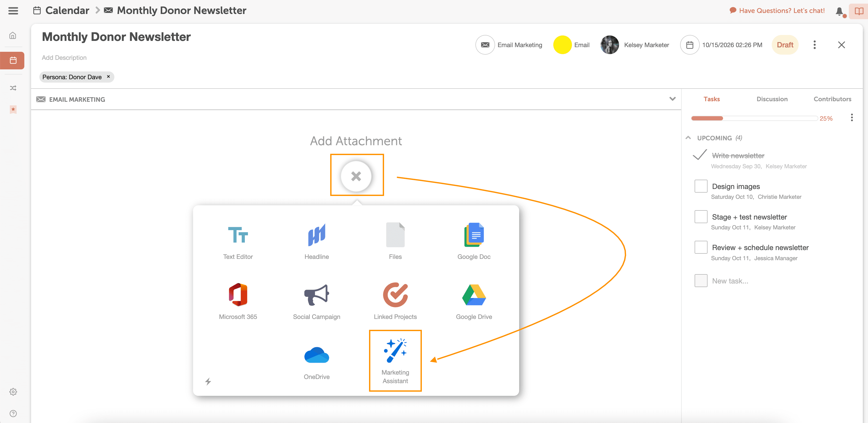Choose the Headline analyzer icon
Image resolution: width=868 pixels, height=423 pixels.
317,235
